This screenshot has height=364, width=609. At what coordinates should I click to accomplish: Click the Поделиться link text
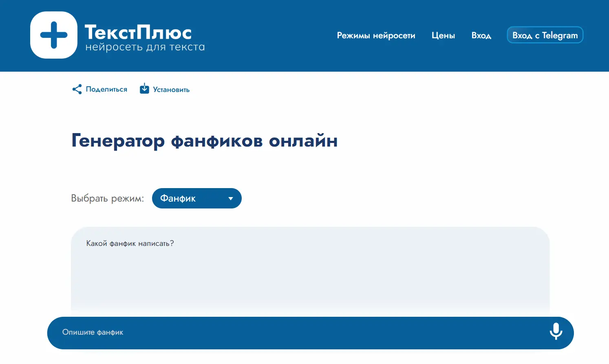(106, 89)
